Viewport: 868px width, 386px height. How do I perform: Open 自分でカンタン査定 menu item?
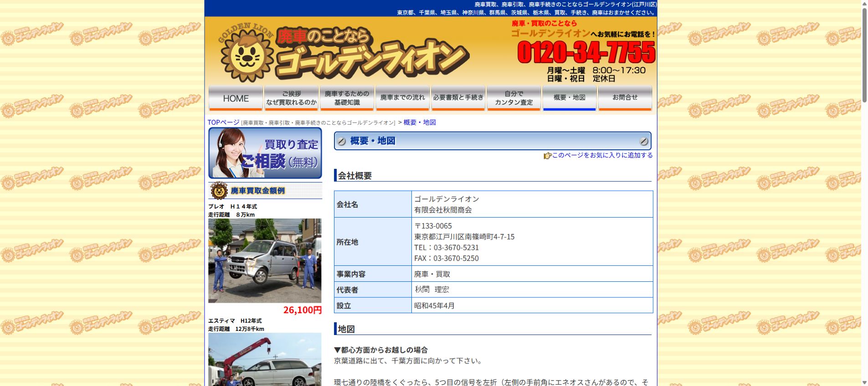click(x=514, y=98)
